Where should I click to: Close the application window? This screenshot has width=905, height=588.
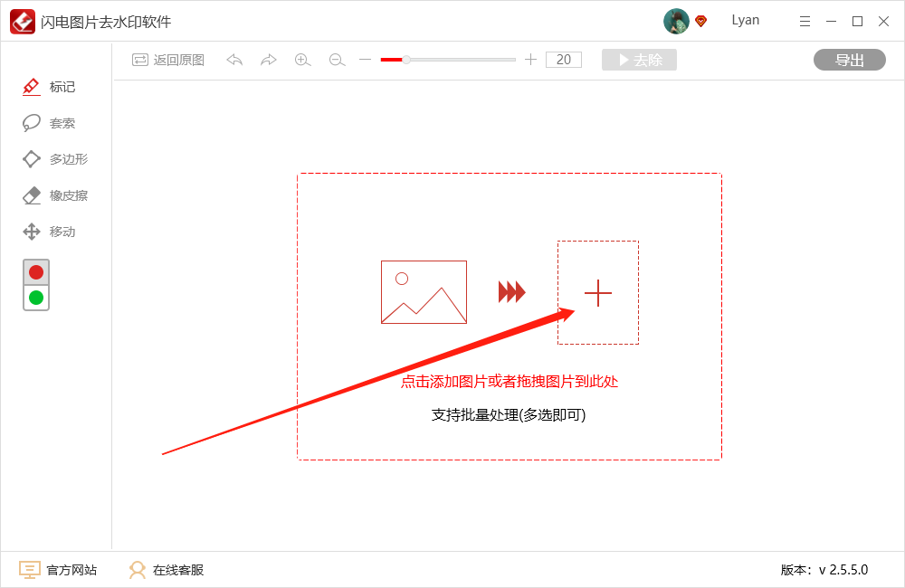coord(883,22)
